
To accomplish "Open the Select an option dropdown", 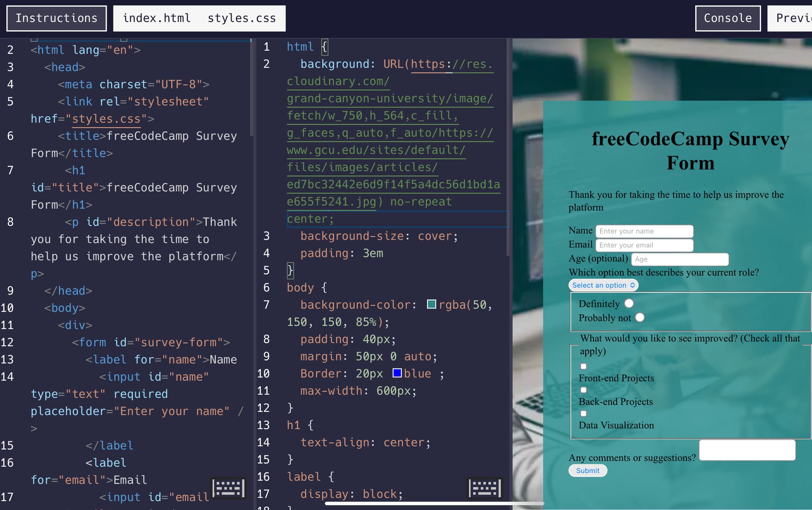I will [603, 285].
